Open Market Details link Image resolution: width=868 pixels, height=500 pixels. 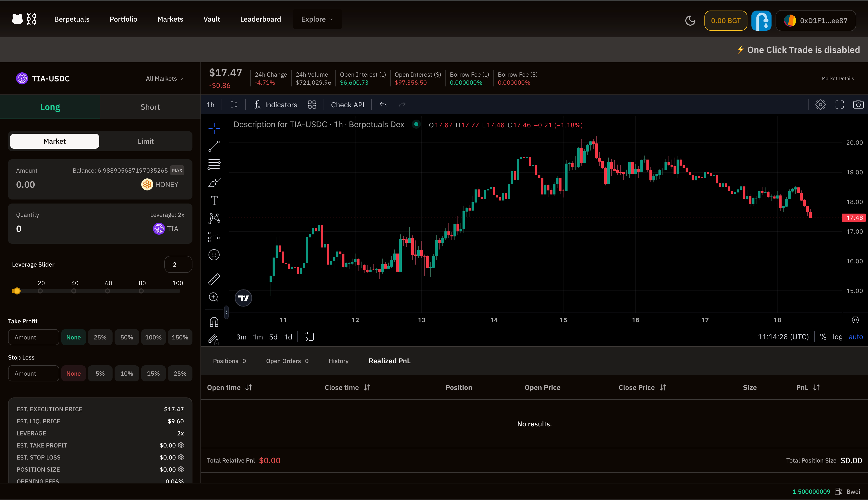tap(837, 79)
